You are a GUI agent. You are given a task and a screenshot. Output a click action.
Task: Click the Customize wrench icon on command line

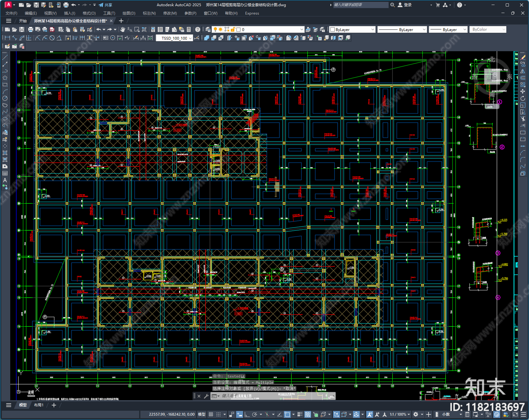tap(206, 396)
